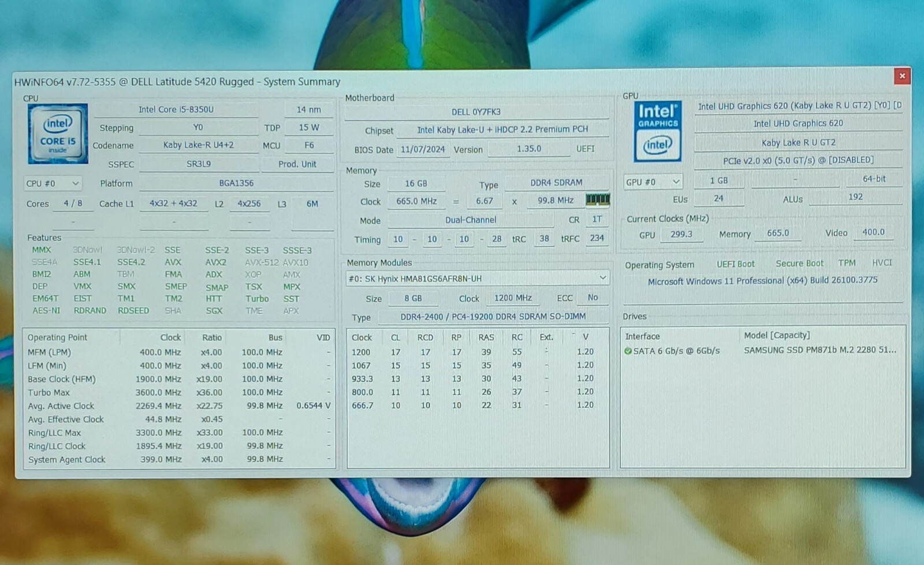The height and width of the screenshot is (565, 924).
Task: Click the memory module chip icon
Action: (x=598, y=200)
